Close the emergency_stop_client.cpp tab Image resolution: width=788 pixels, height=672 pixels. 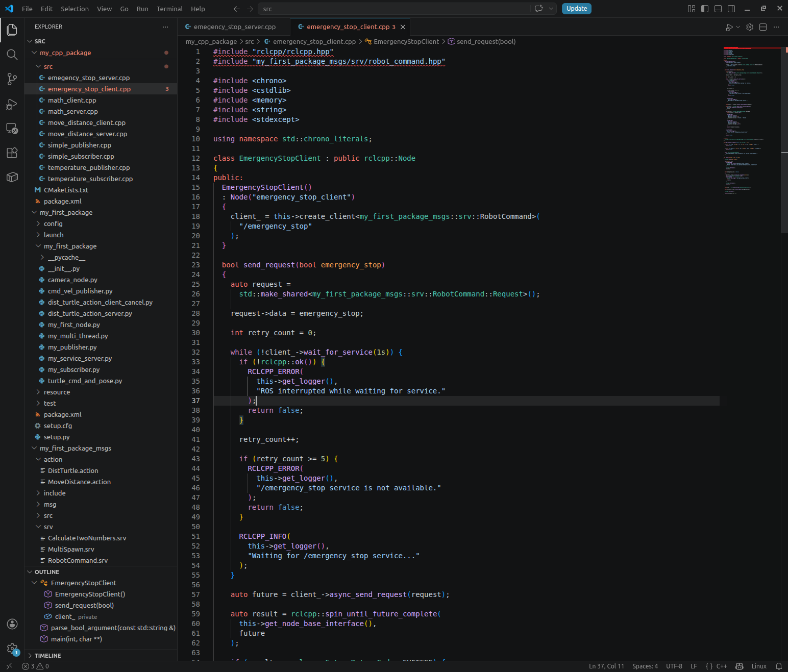point(403,27)
